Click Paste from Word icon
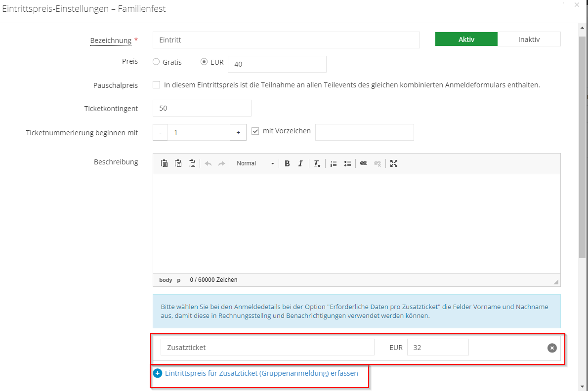588x391 pixels. (x=192, y=163)
